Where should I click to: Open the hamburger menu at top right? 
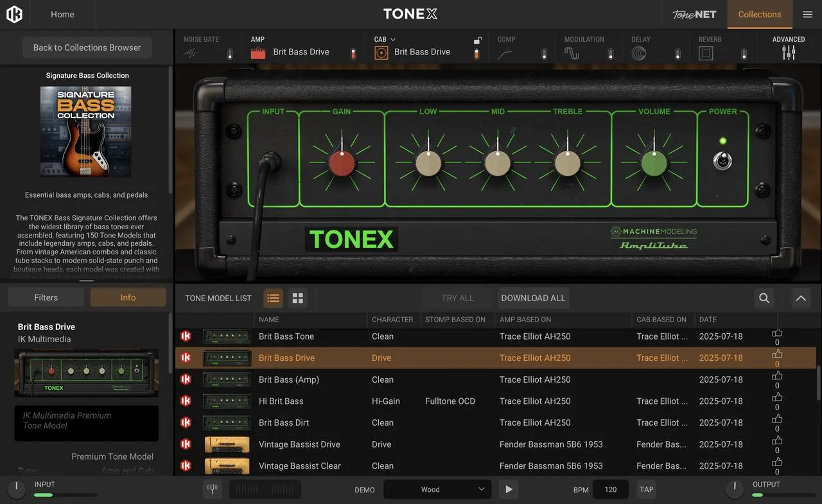(x=807, y=14)
